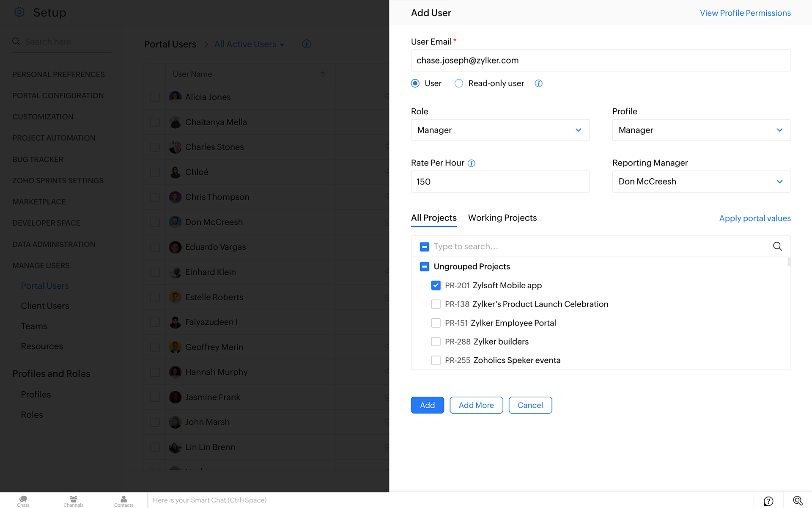The image size is (812, 508).
Task: Click the Rate Per Hour input field
Action: click(500, 182)
